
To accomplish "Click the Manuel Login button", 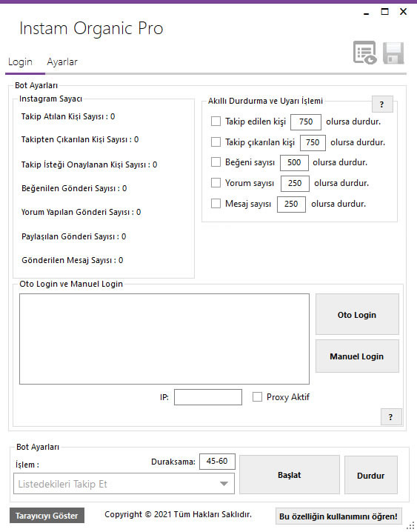I will pyautogui.click(x=357, y=356).
